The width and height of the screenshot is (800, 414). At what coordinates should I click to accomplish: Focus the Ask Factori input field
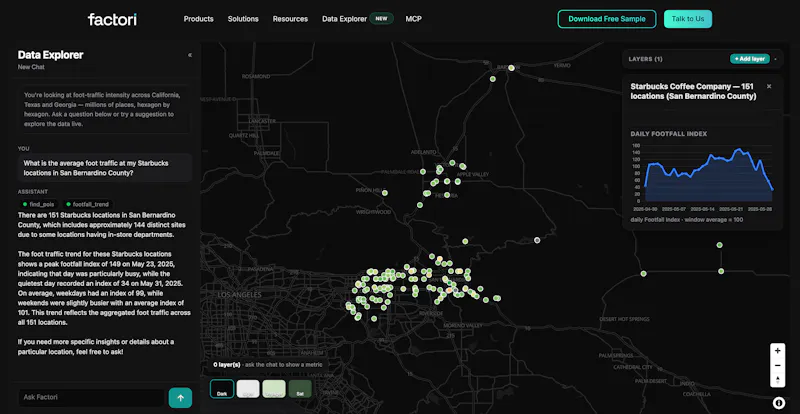[x=92, y=397]
